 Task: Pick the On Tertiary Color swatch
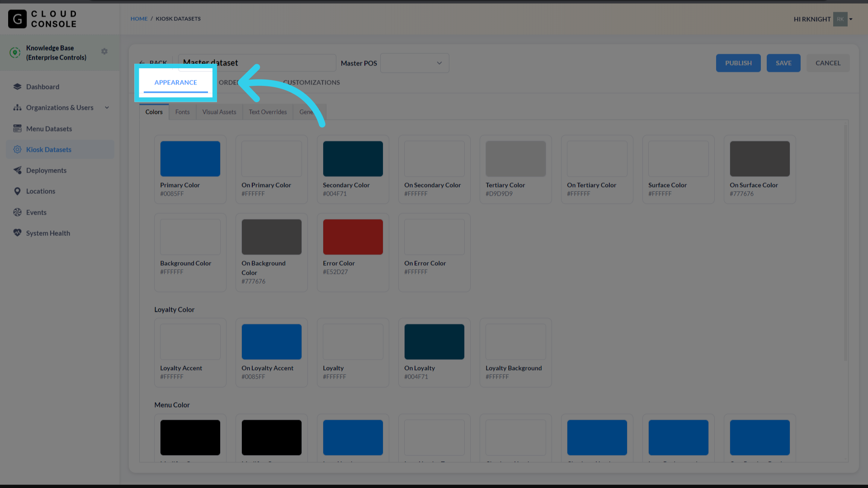pyautogui.click(x=597, y=159)
